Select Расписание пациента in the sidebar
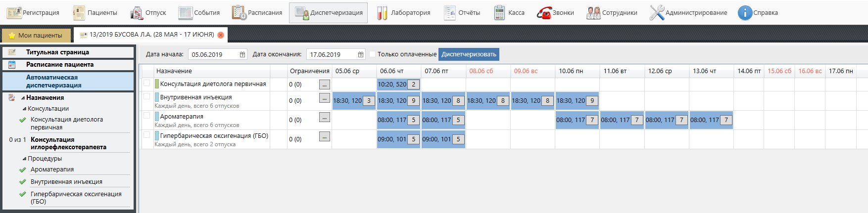Screen dimensions: 868x213 (59, 65)
